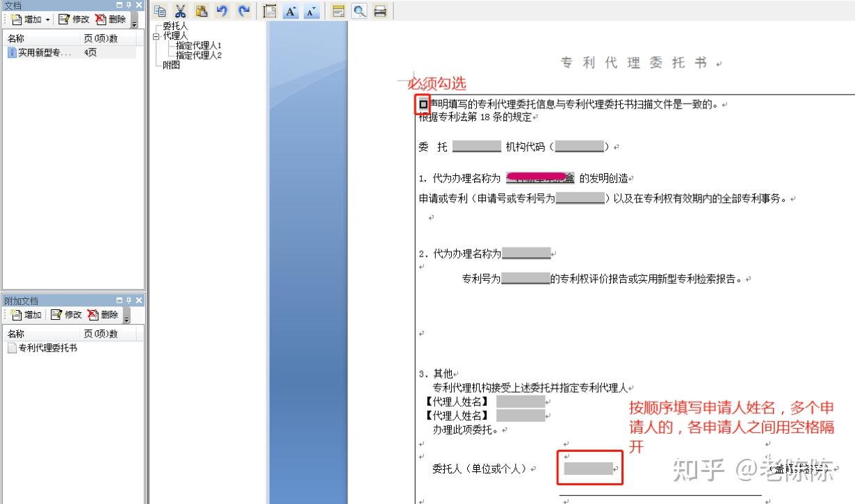Click the Redo arrow icon
Viewport: 855px width, 504px height.
coord(243,11)
